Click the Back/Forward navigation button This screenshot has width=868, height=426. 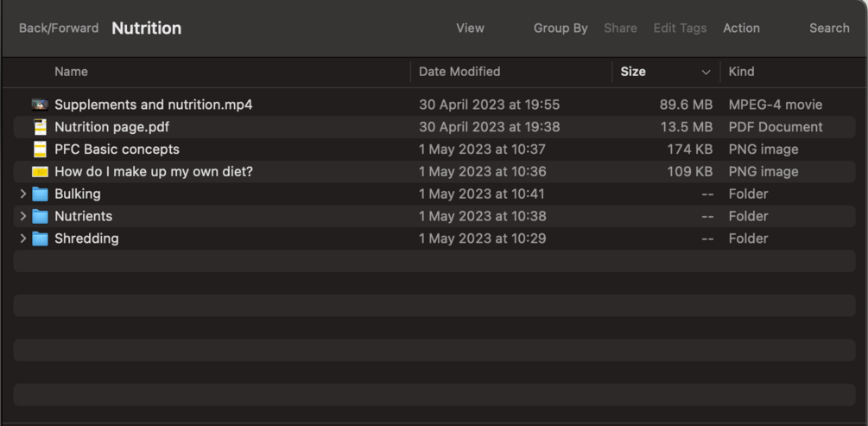click(59, 29)
